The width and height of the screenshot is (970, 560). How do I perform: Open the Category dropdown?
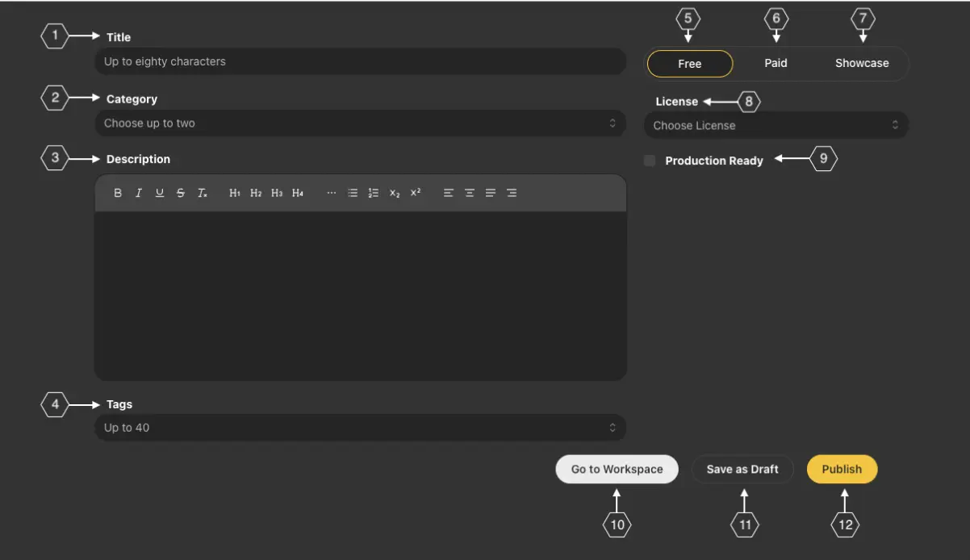(x=360, y=123)
